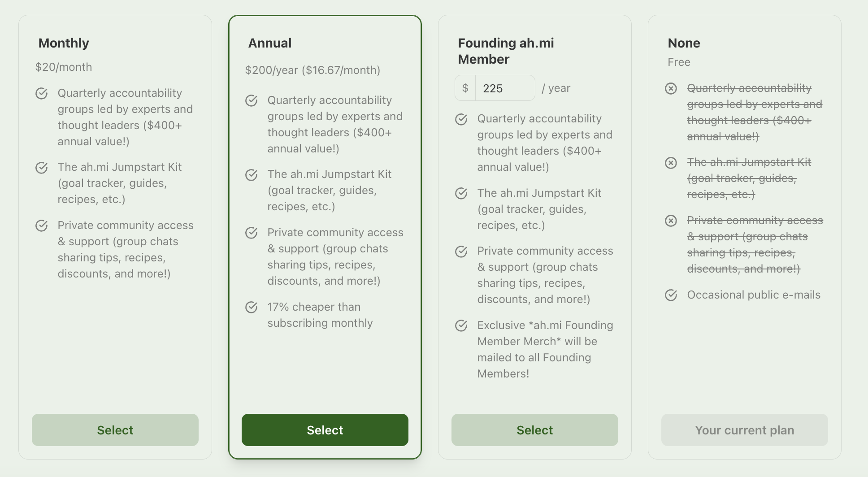868x477 pixels.
Task: Click X icon beside crossed-out private community
Action: 671,221
